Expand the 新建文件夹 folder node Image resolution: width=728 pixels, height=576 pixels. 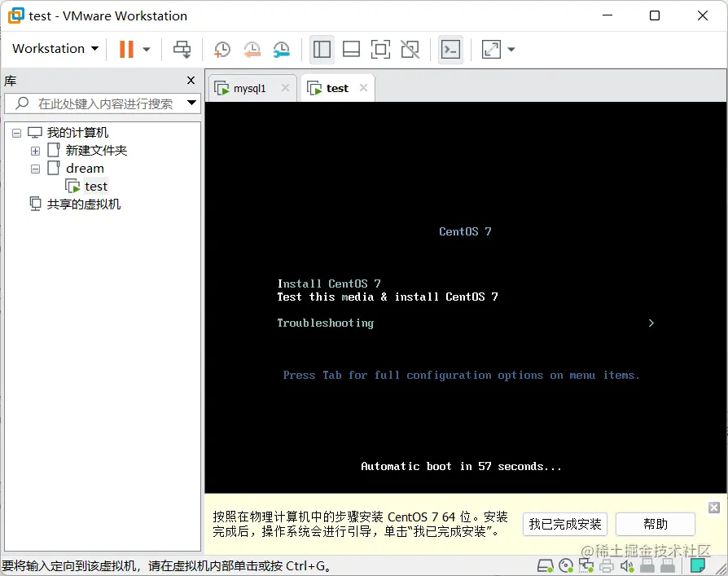[x=35, y=151]
